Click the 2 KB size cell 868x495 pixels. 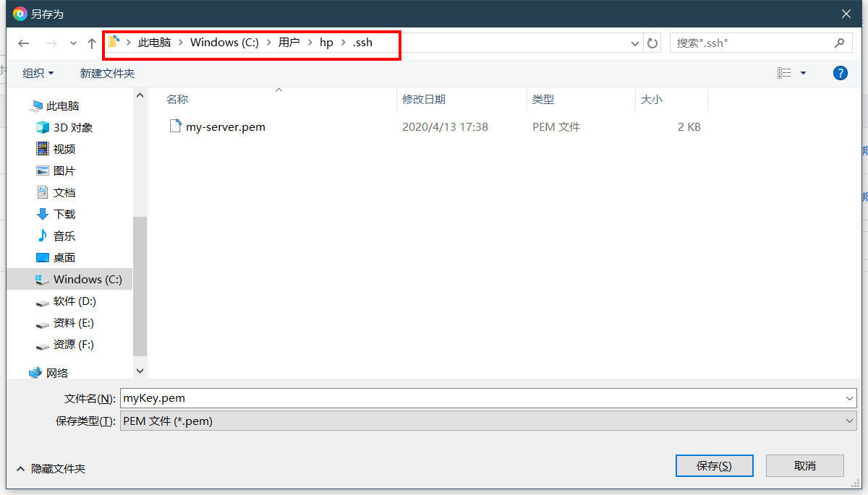tap(689, 126)
